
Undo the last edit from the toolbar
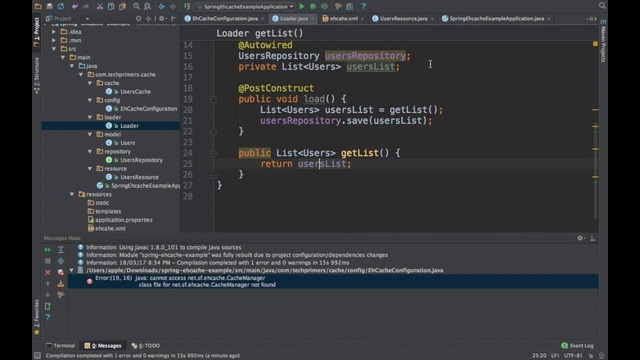coord(75,6)
